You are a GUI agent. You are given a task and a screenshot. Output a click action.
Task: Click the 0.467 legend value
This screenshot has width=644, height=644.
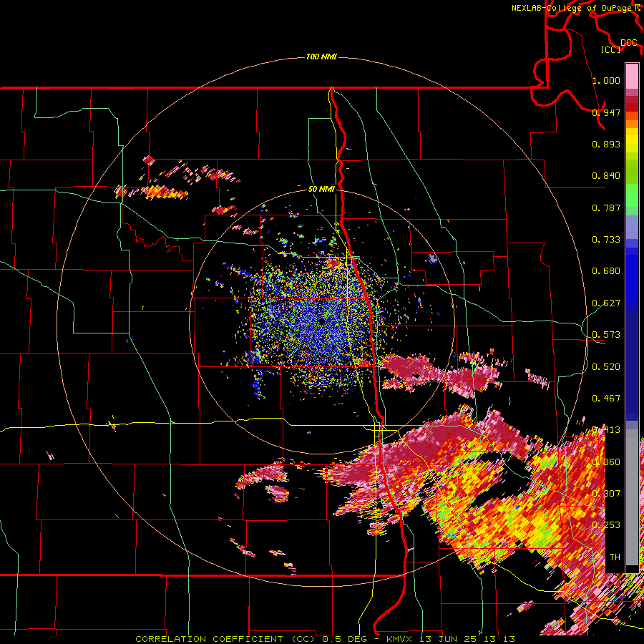click(606, 399)
